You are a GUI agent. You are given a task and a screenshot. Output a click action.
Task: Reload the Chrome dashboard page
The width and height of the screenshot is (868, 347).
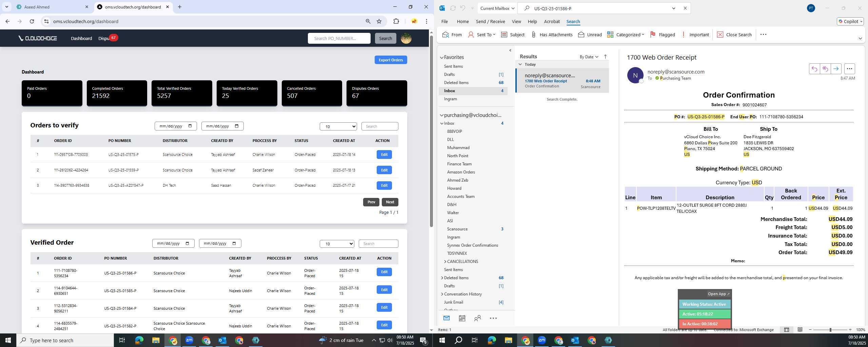point(32,21)
